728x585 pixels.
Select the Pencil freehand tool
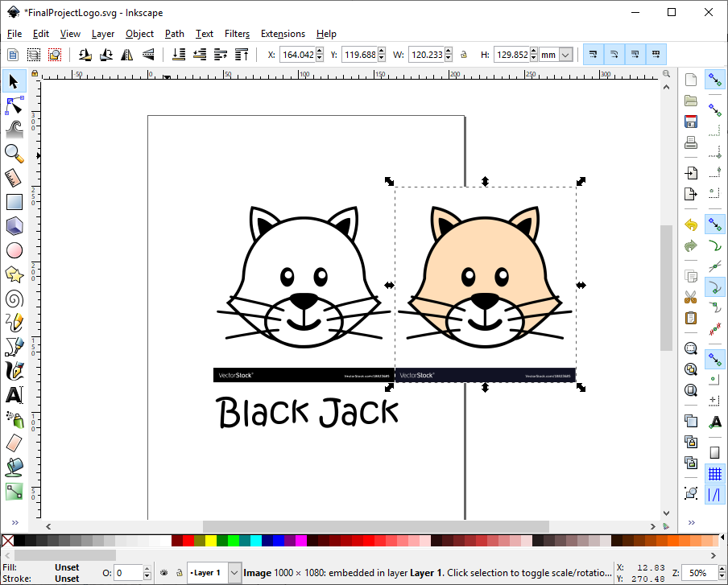click(x=14, y=323)
